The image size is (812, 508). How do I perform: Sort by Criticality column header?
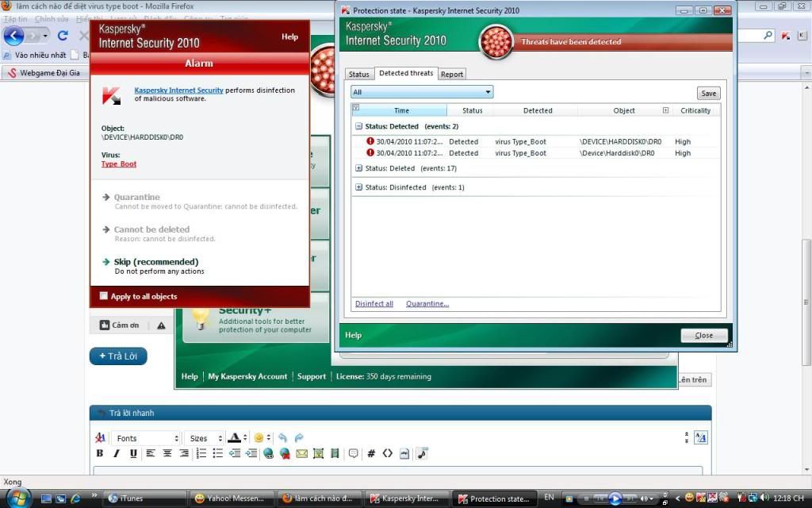(695, 110)
